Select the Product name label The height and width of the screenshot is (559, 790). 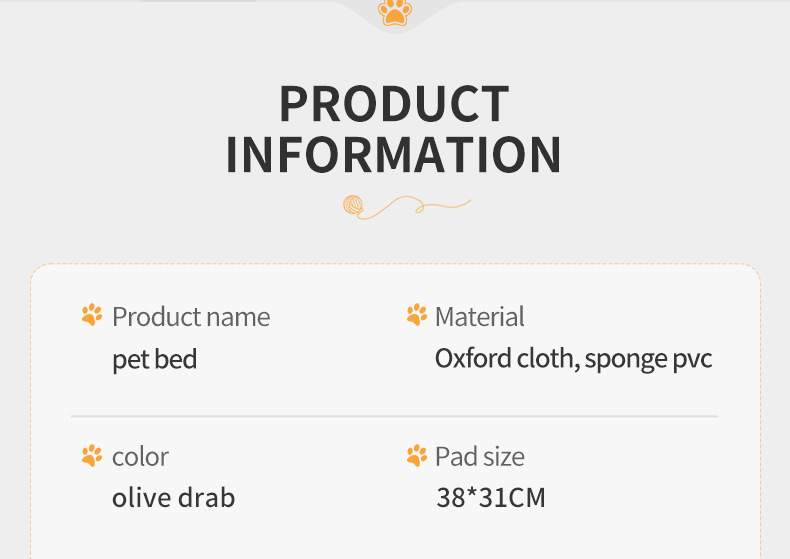191,317
